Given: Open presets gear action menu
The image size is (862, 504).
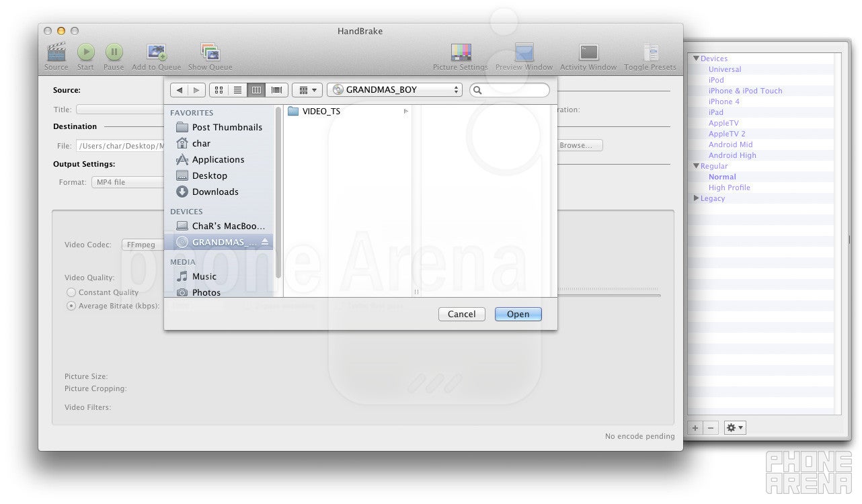Looking at the screenshot, I should tap(734, 427).
